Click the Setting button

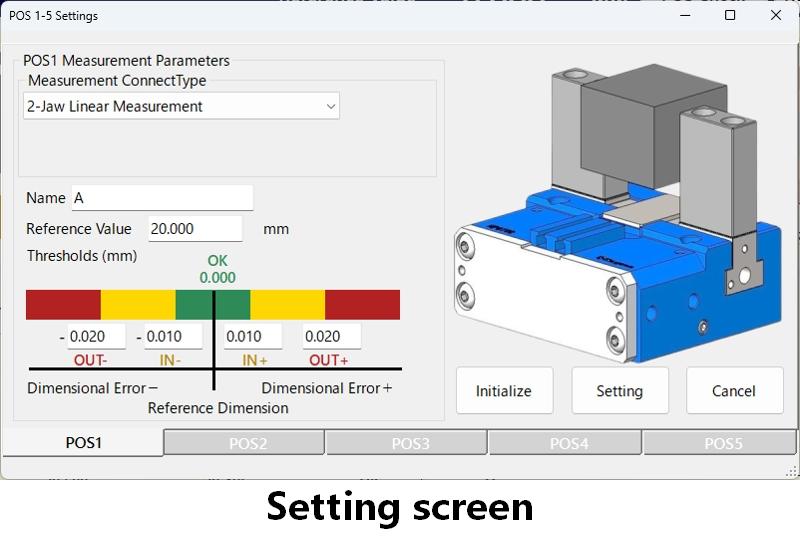[620, 390]
